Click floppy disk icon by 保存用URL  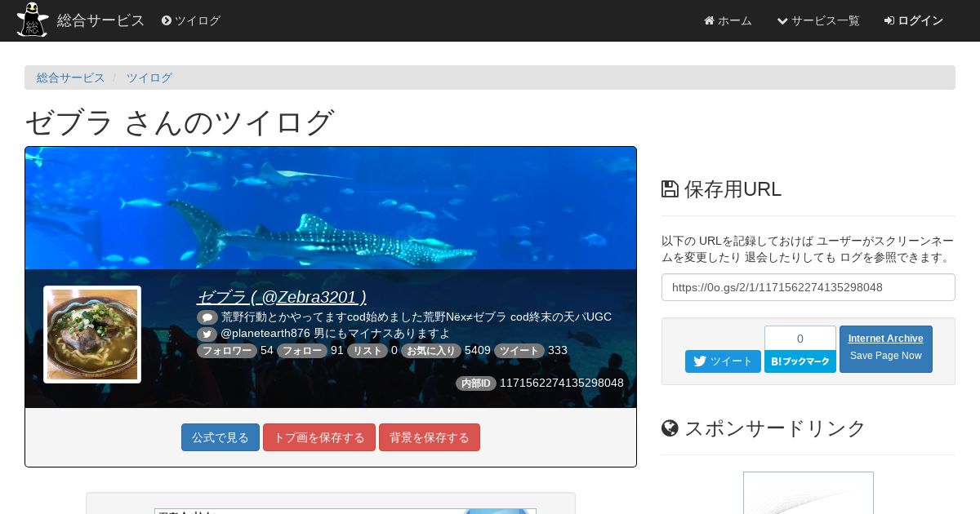click(670, 189)
